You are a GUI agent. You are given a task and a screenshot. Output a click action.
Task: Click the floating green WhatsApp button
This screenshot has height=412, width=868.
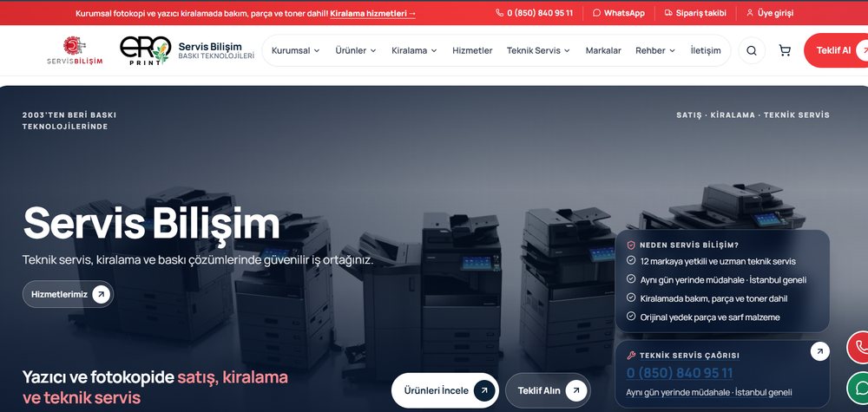[858, 388]
